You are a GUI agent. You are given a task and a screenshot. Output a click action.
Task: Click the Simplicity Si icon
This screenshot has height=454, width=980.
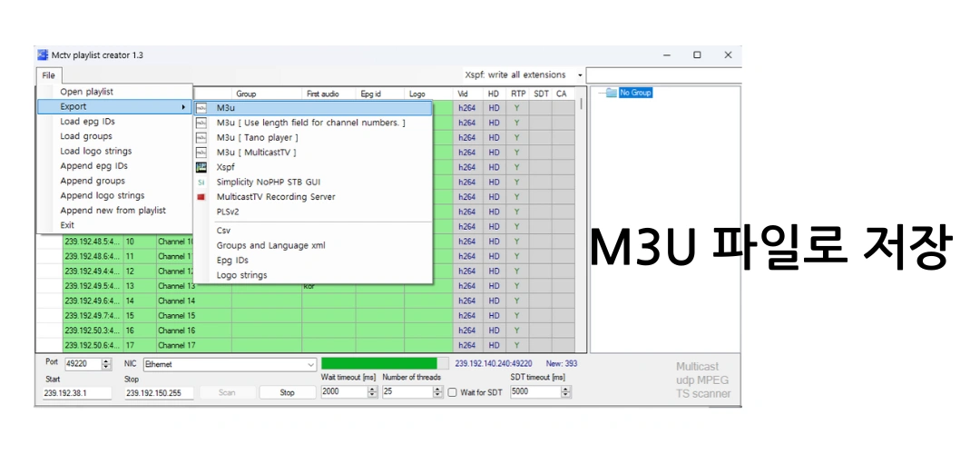coord(201,182)
